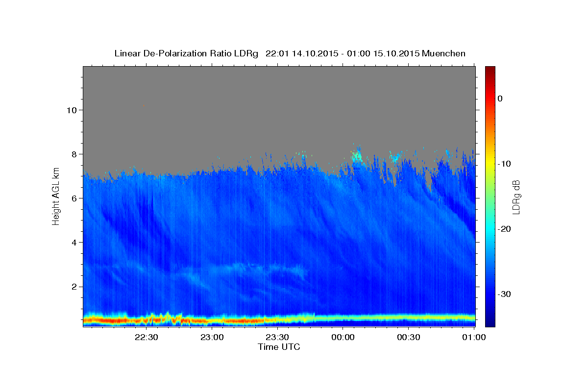Click the 22:30 time tick label
This screenshot has width=588, height=392.
point(147,337)
